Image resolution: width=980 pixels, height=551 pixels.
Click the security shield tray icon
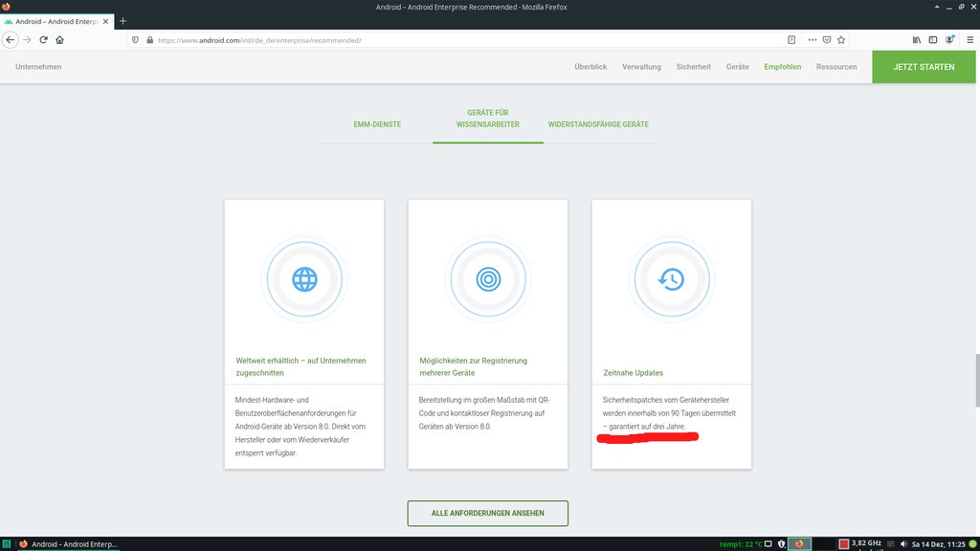pos(781,544)
